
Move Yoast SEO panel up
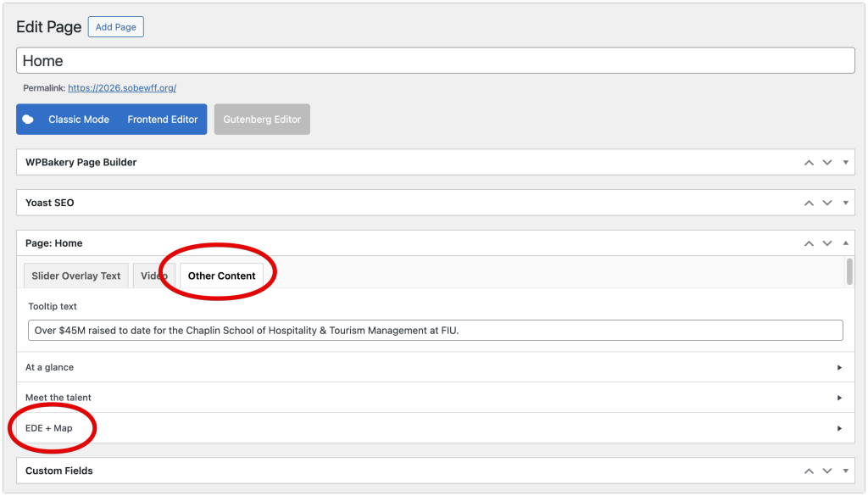click(x=809, y=203)
